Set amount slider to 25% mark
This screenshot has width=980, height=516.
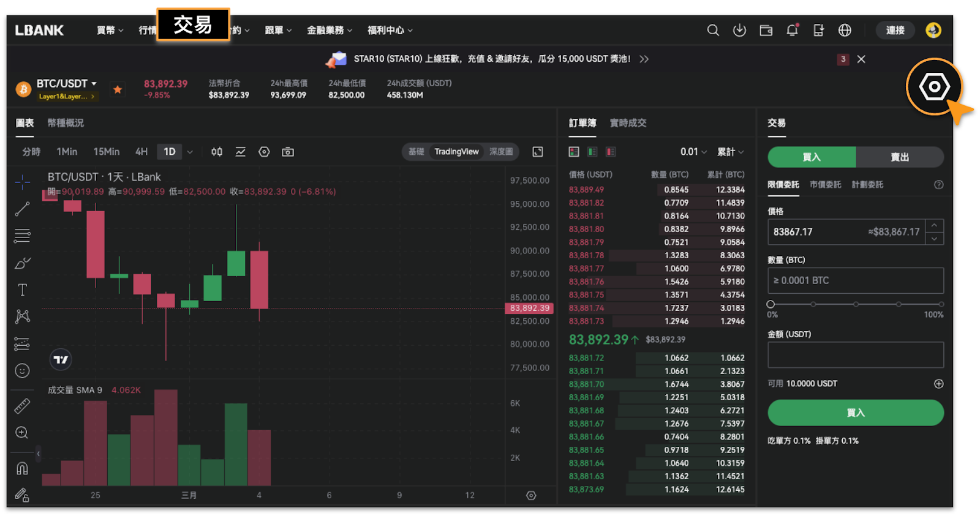(x=813, y=304)
